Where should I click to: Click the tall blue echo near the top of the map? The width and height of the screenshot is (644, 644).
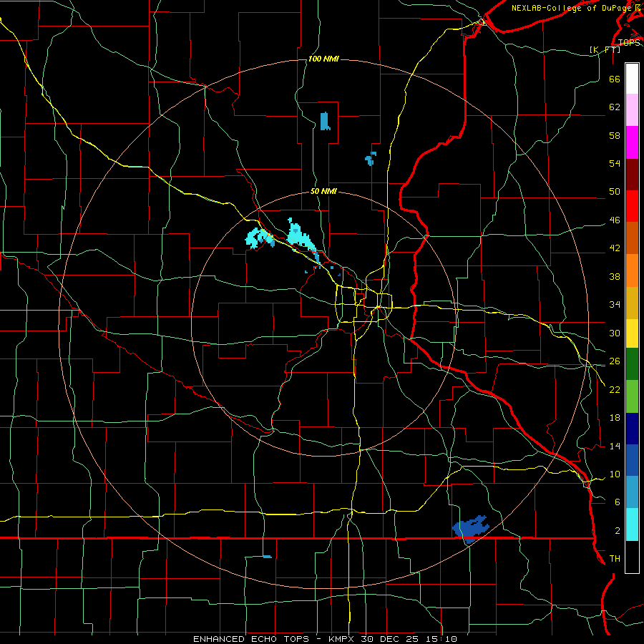pyautogui.click(x=325, y=121)
